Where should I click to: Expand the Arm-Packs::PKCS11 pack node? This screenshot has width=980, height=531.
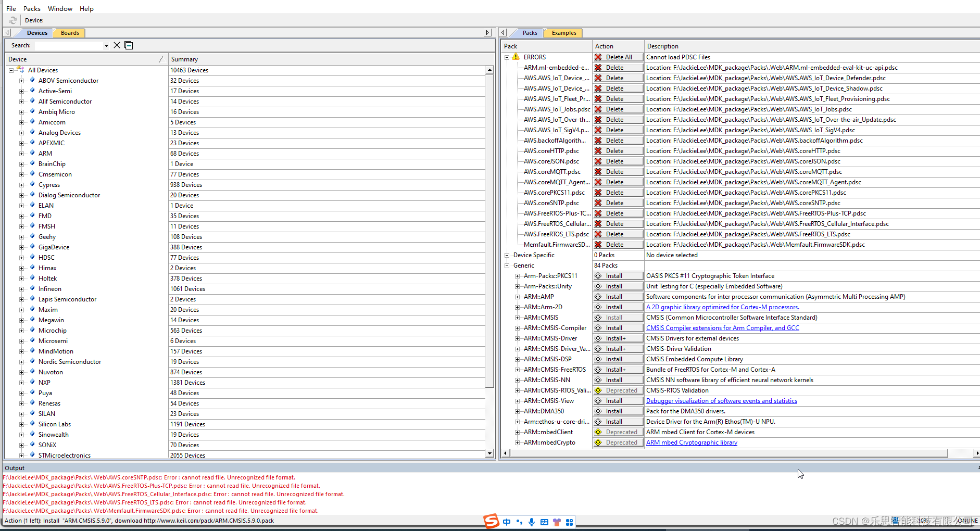517,276
